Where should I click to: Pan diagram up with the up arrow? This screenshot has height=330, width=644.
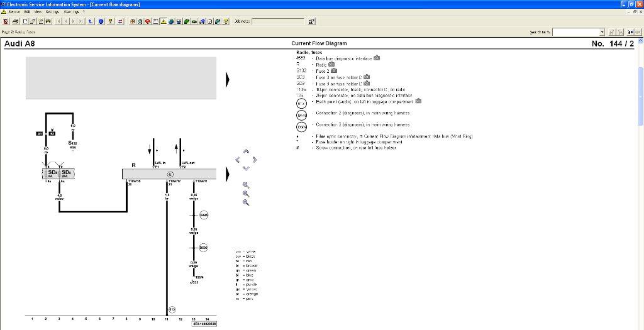point(246,151)
